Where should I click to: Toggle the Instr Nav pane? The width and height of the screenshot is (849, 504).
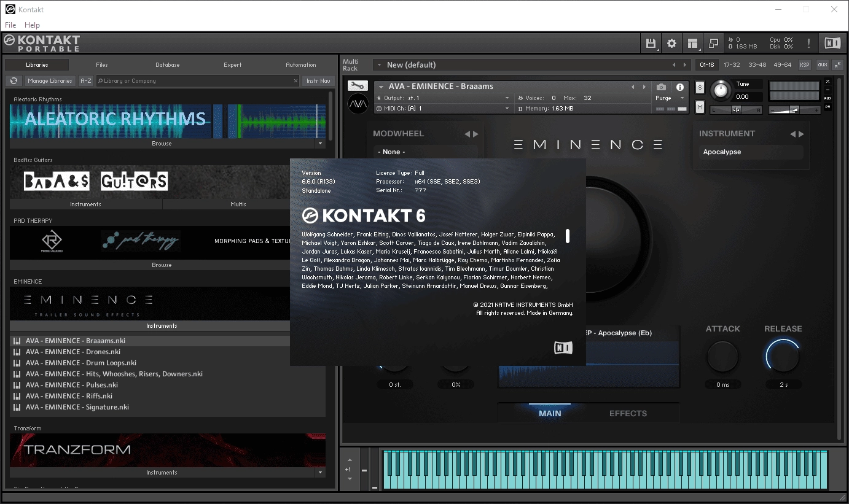tap(318, 80)
